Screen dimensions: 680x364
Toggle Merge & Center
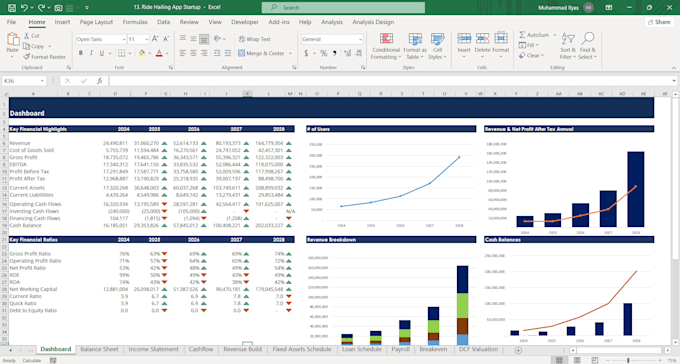click(x=262, y=53)
